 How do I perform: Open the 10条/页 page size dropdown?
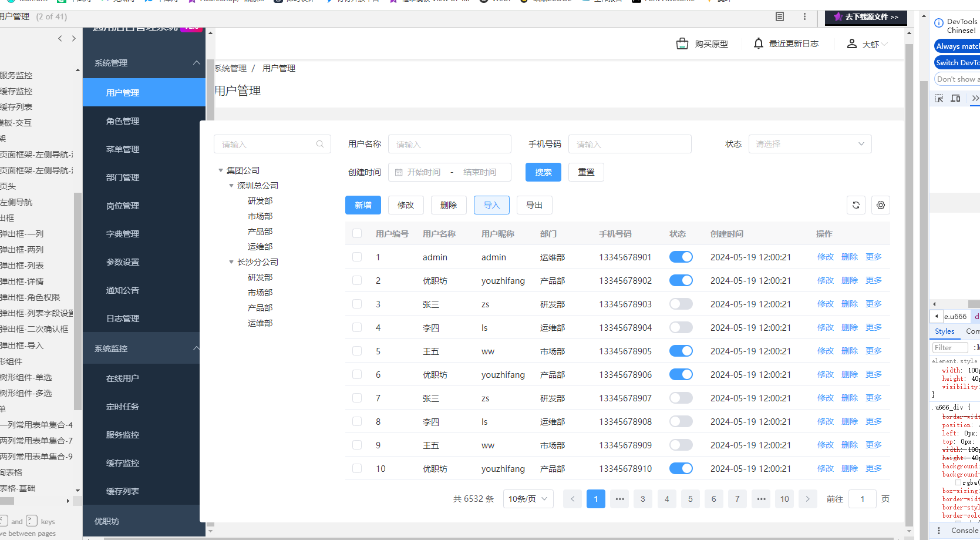click(528, 499)
